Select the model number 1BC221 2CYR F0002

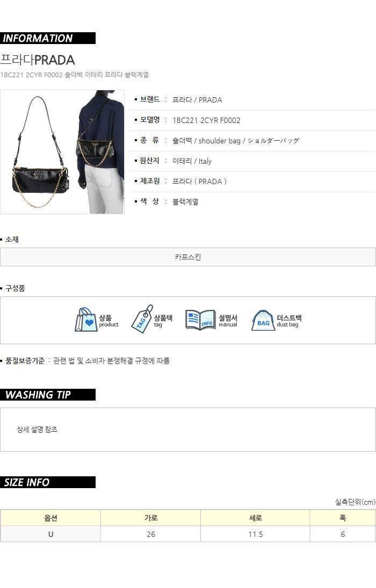coord(206,120)
